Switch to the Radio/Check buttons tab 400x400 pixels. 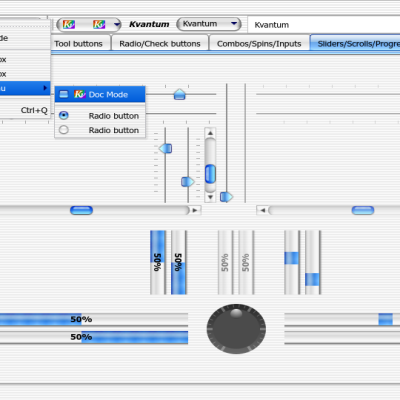[x=160, y=44]
